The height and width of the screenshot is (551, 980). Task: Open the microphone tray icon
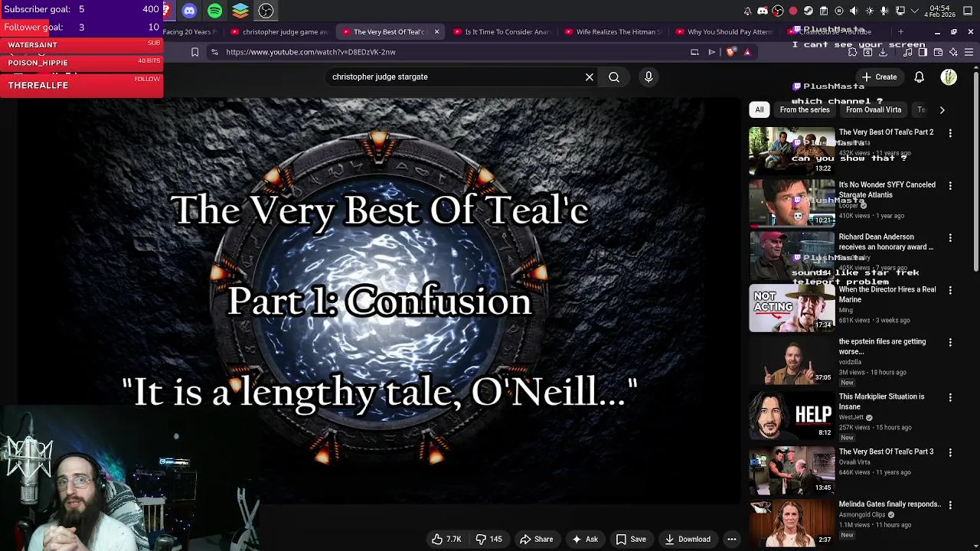click(x=884, y=11)
